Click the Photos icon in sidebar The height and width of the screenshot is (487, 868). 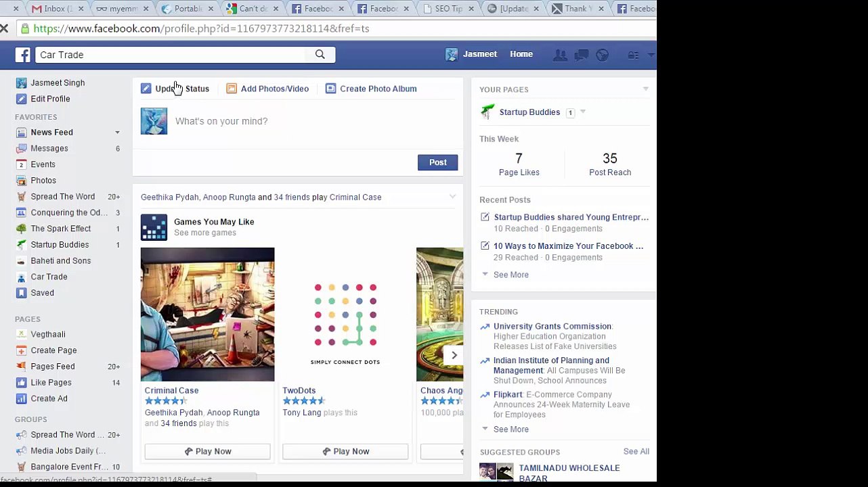(x=21, y=181)
